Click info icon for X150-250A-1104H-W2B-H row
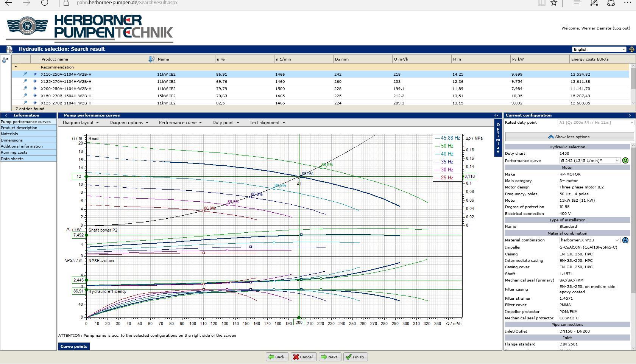 (35, 74)
